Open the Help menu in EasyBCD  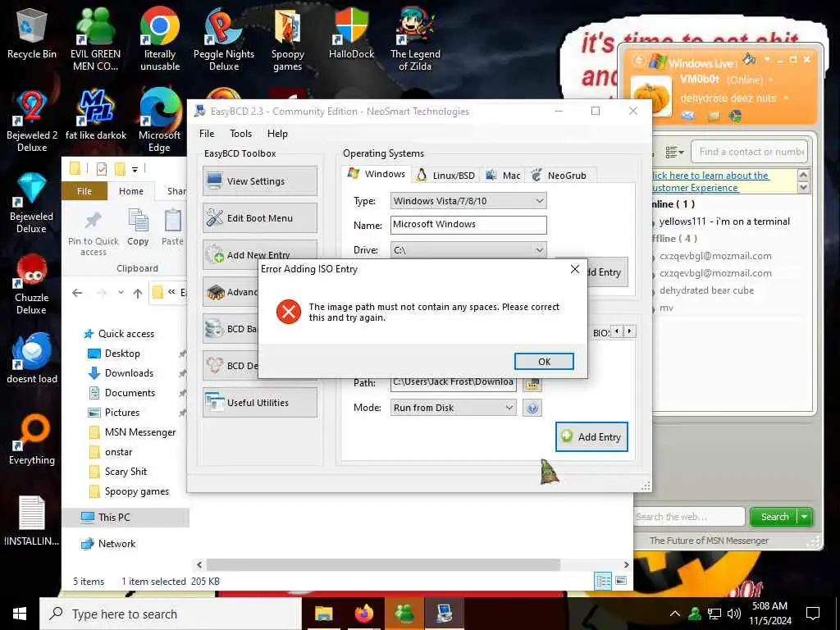[x=277, y=134]
